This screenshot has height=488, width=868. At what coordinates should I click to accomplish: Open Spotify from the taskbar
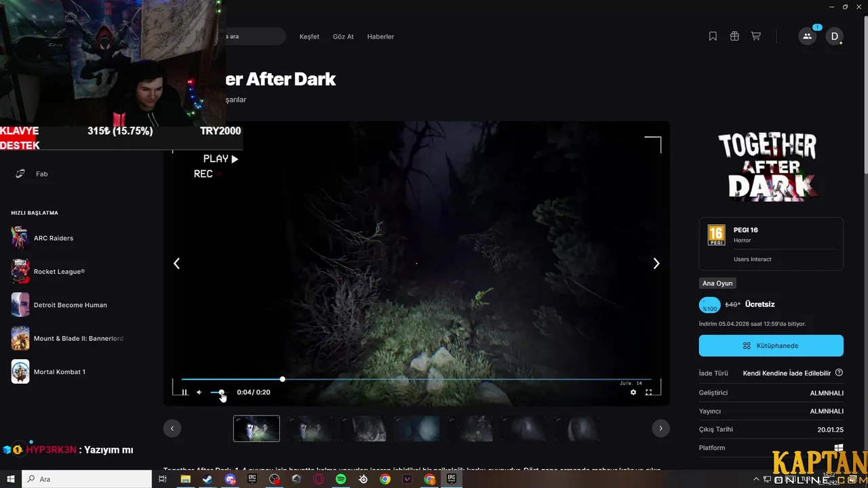(x=341, y=479)
